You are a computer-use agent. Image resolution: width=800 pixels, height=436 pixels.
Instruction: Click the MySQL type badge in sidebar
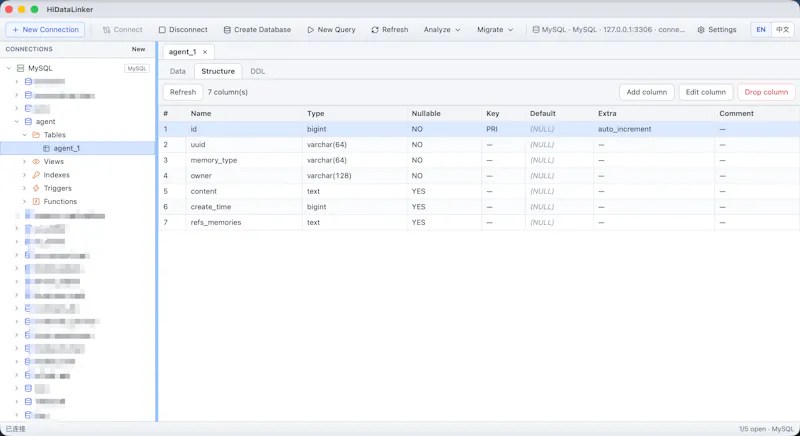tap(137, 68)
